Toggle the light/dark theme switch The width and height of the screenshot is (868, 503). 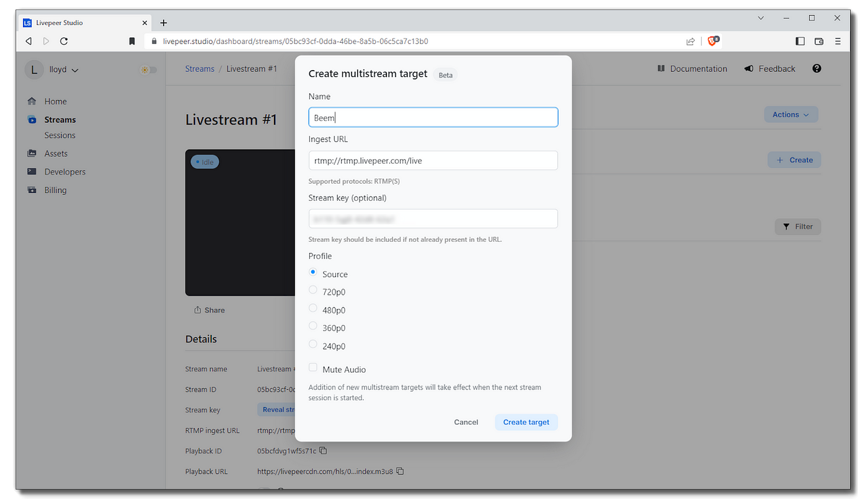tap(148, 70)
